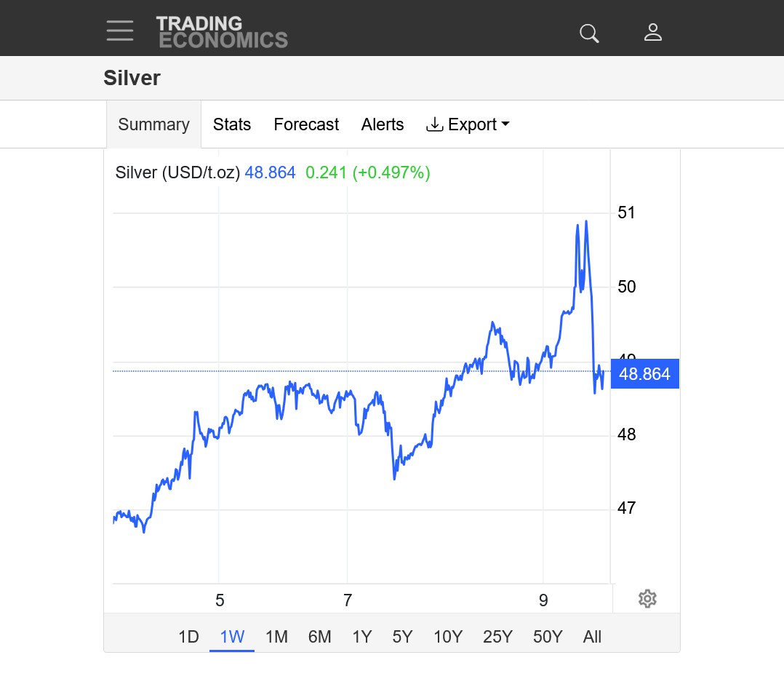This screenshot has height=679, width=784.
Task: Open the search magnifier icon
Action: pyautogui.click(x=588, y=33)
